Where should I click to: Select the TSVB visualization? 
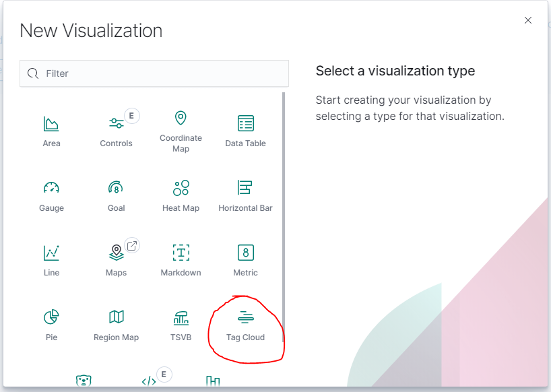coord(181,325)
